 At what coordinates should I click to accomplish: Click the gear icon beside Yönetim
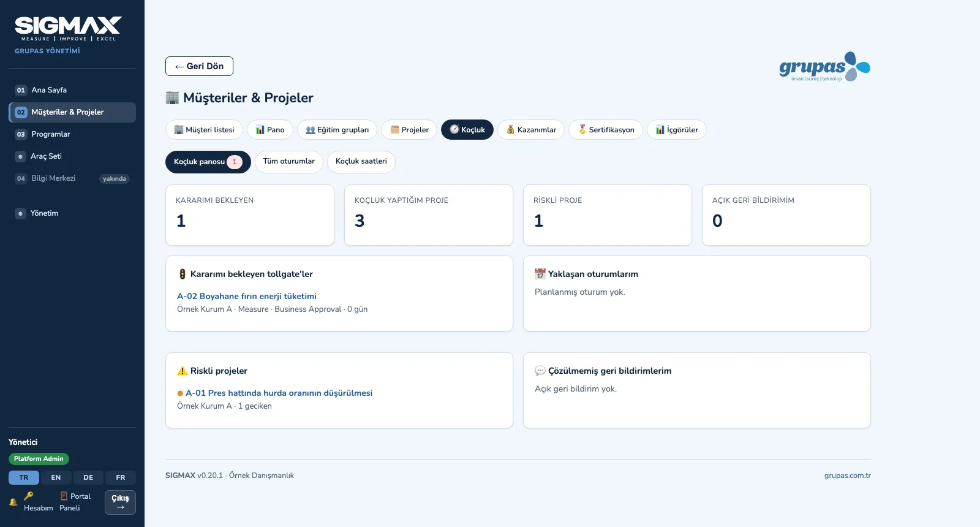pos(20,213)
